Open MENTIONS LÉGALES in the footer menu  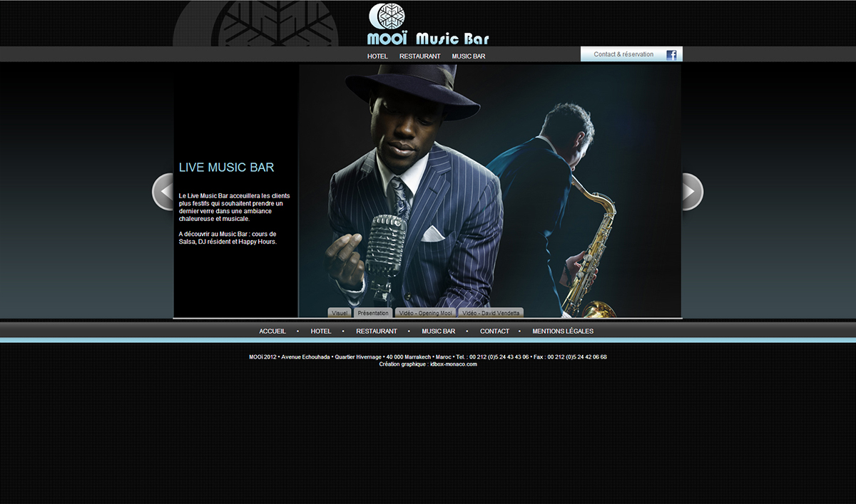click(563, 331)
